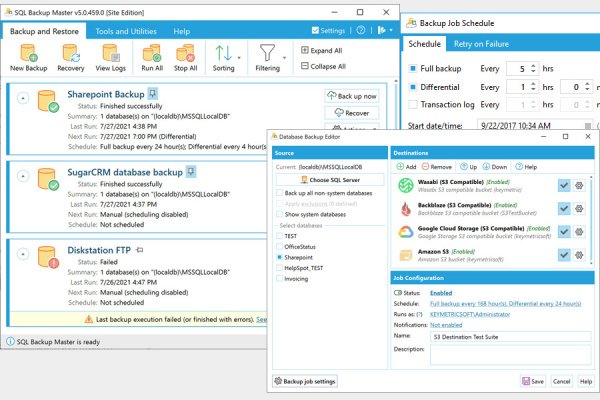
Task: Check the TEST database
Action: 279,236
